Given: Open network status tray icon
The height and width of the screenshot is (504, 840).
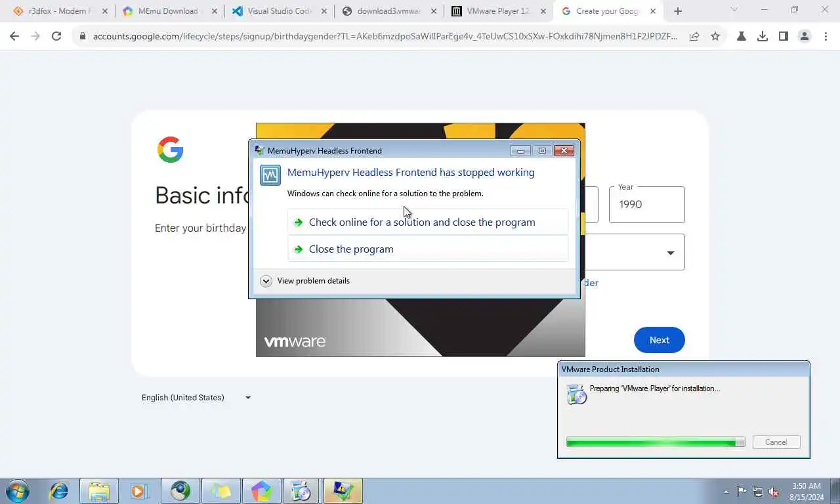Looking at the screenshot, I should (758, 492).
